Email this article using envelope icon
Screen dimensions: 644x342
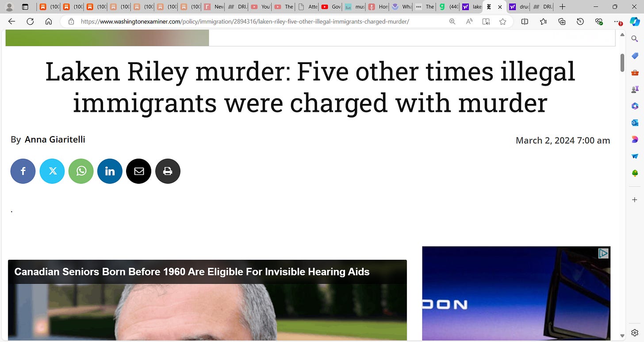(x=139, y=171)
